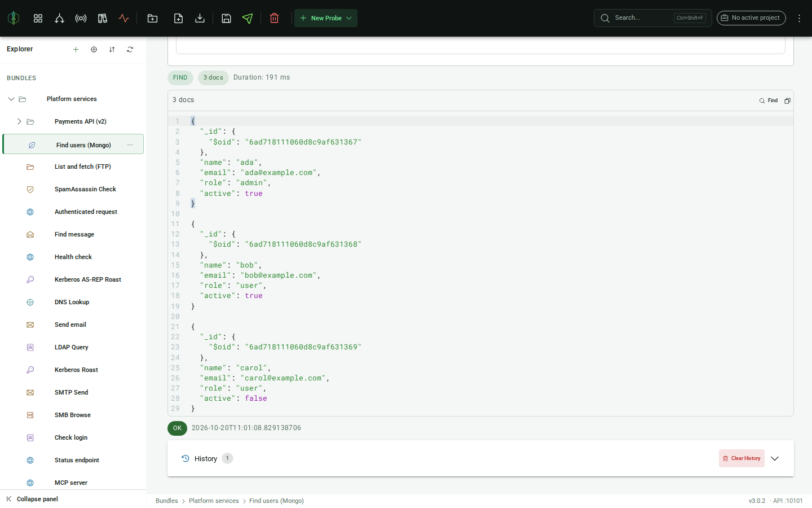This screenshot has width=812, height=508.
Task: Open SMB Browse probe
Action: click(73, 415)
